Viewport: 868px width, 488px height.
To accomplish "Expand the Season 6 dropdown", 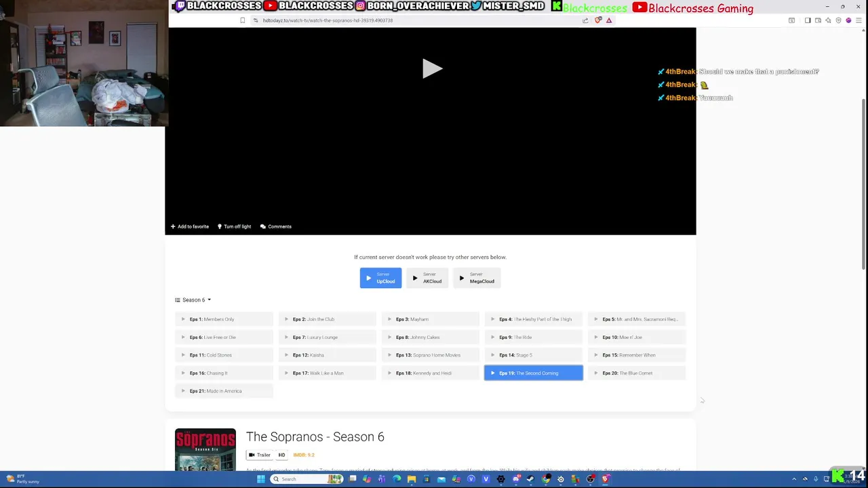I will pyautogui.click(x=193, y=300).
